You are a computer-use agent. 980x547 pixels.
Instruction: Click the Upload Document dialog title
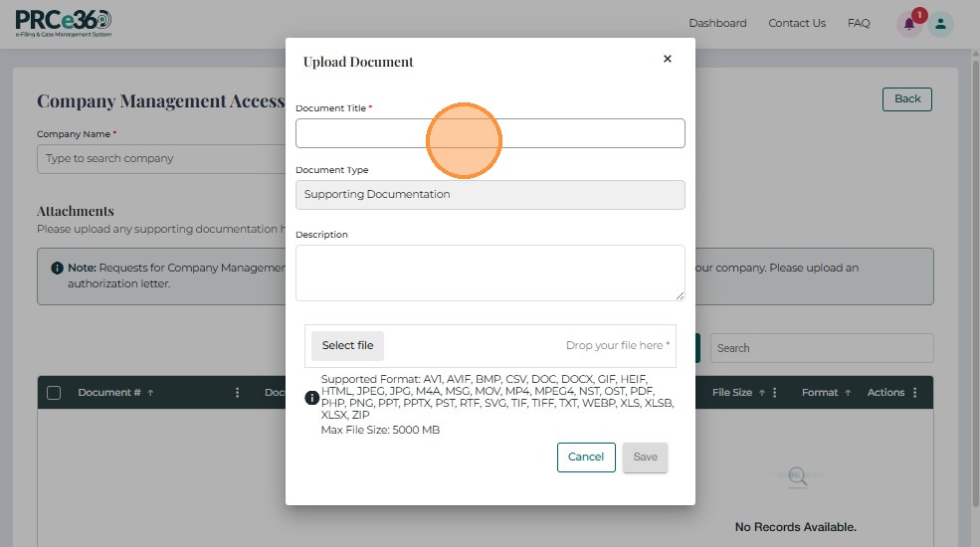[358, 62]
